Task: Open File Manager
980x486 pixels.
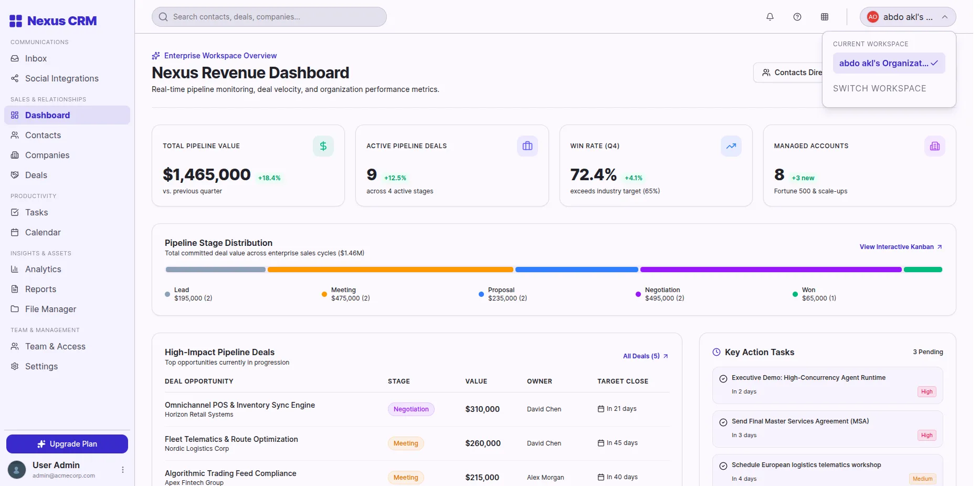Action: (67, 309)
